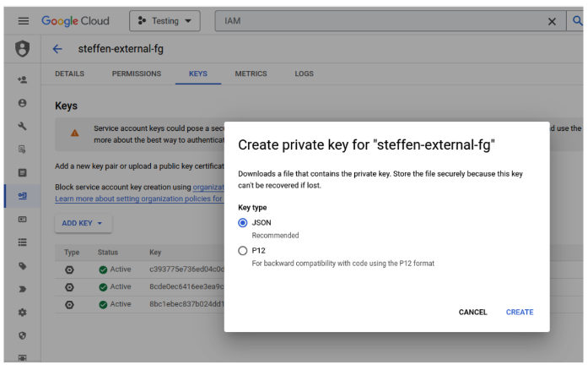Click the tag labels sidebar icon
The image size is (588, 370).
point(23,265)
